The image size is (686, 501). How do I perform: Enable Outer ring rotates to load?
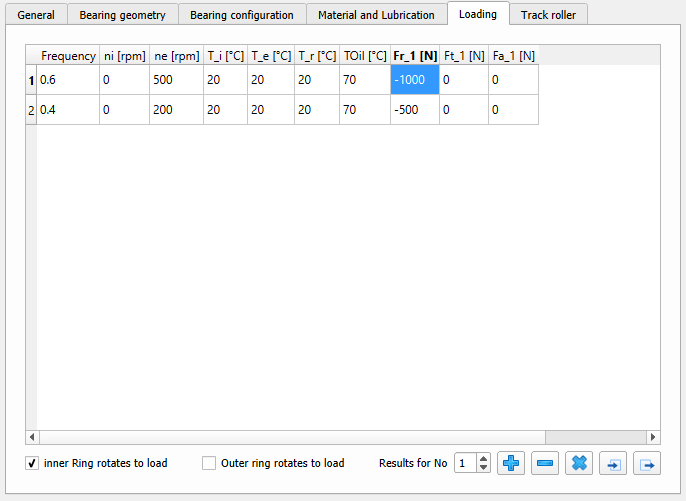point(209,463)
